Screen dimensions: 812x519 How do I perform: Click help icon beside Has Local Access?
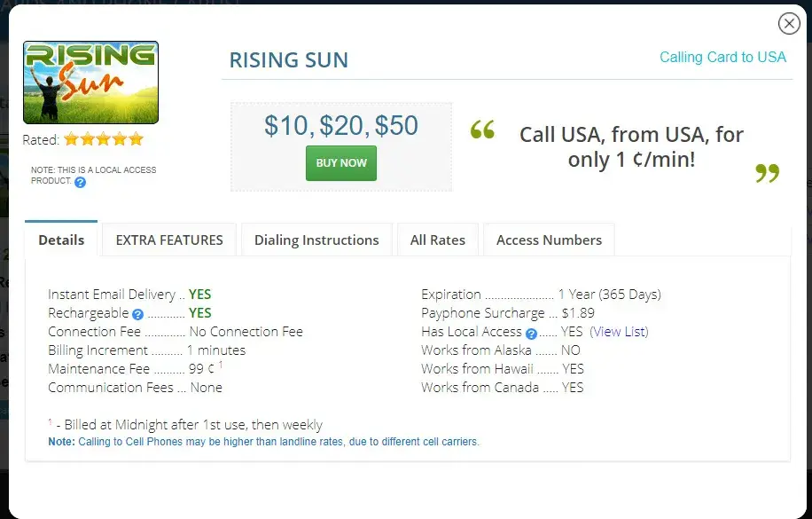click(531, 334)
